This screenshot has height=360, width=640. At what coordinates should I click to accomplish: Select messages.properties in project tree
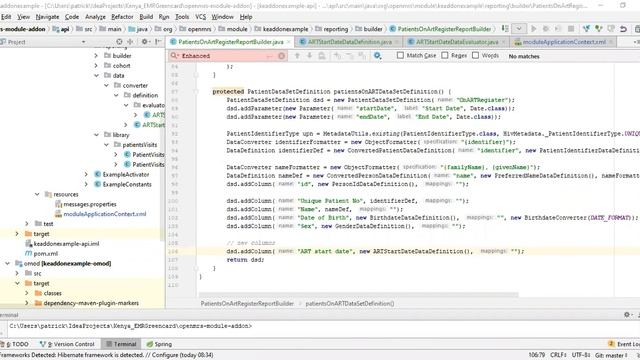(x=89, y=204)
